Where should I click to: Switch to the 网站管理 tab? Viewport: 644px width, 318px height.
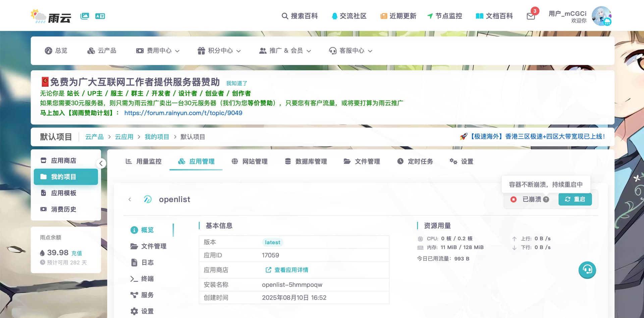tap(249, 161)
